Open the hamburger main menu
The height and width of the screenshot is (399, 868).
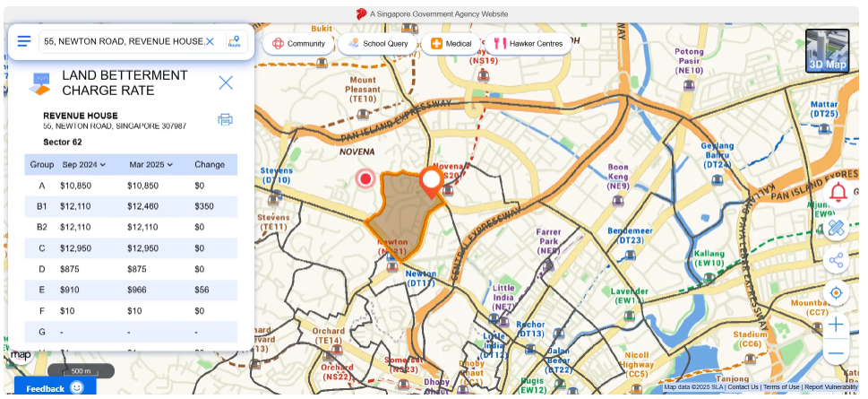click(24, 41)
